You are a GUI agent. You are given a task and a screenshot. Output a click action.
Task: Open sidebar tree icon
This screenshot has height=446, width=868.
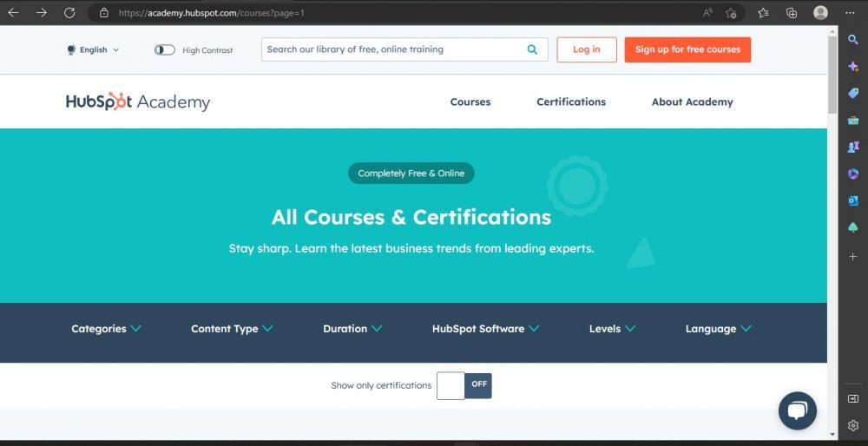coord(853,227)
